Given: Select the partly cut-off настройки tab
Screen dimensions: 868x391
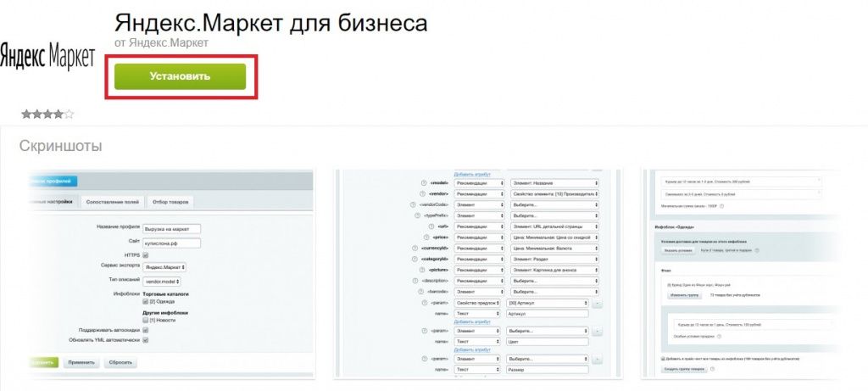Looking at the screenshot, I should point(52,202).
